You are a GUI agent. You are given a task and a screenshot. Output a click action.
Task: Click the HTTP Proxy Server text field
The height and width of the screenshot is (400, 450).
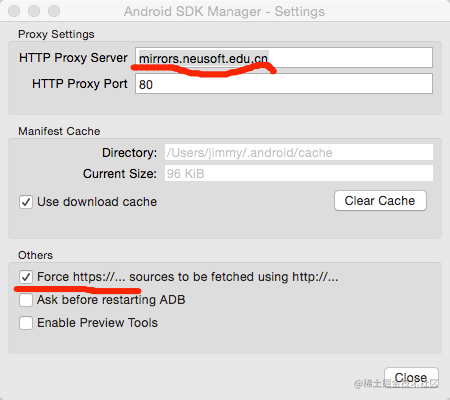[284, 58]
